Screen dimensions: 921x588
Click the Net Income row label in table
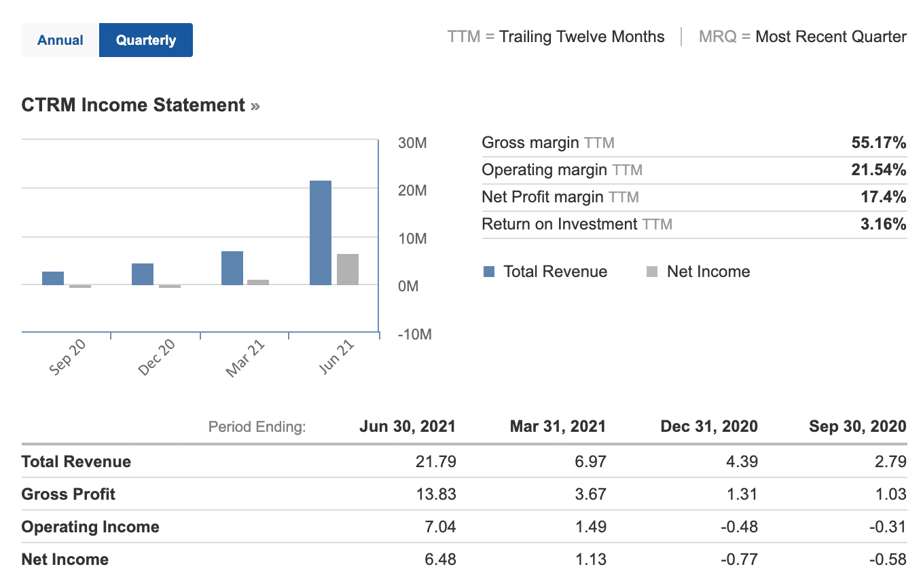(x=65, y=559)
